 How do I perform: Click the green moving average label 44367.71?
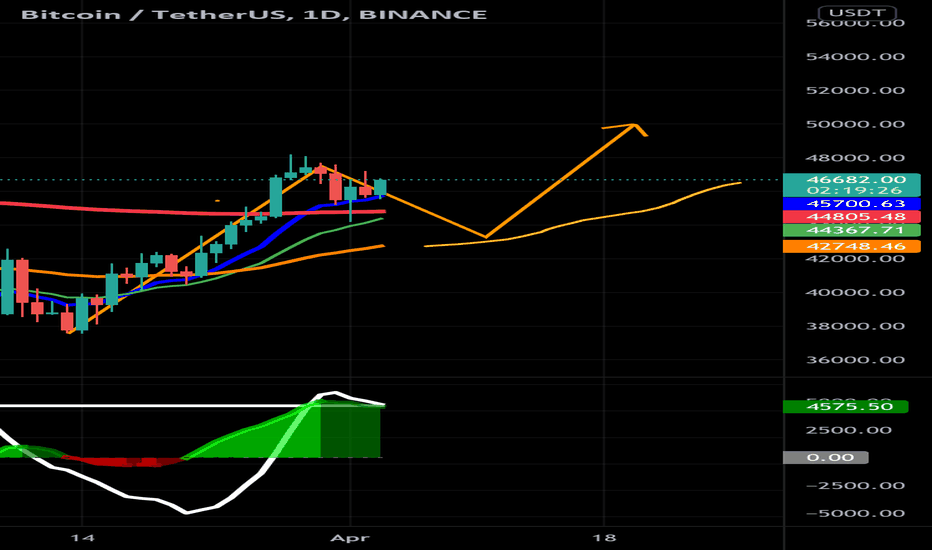tap(852, 230)
